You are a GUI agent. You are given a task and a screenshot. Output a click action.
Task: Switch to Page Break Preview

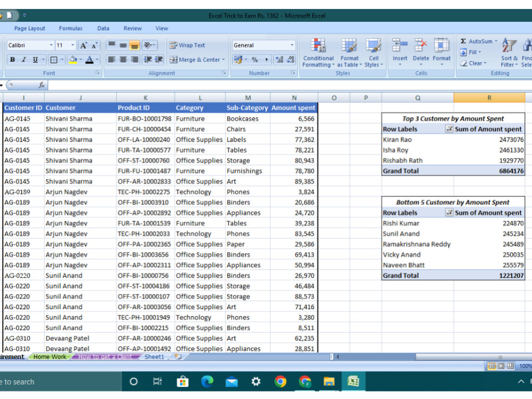pos(510,366)
